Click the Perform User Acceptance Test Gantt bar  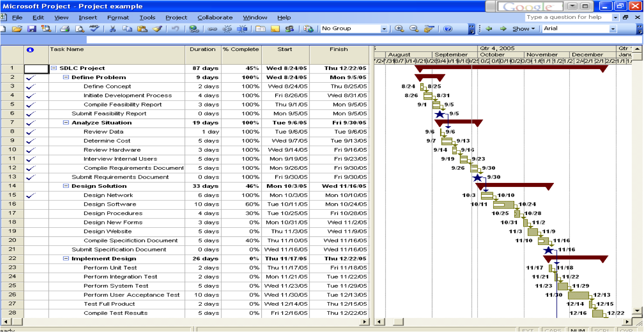[x=579, y=295]
